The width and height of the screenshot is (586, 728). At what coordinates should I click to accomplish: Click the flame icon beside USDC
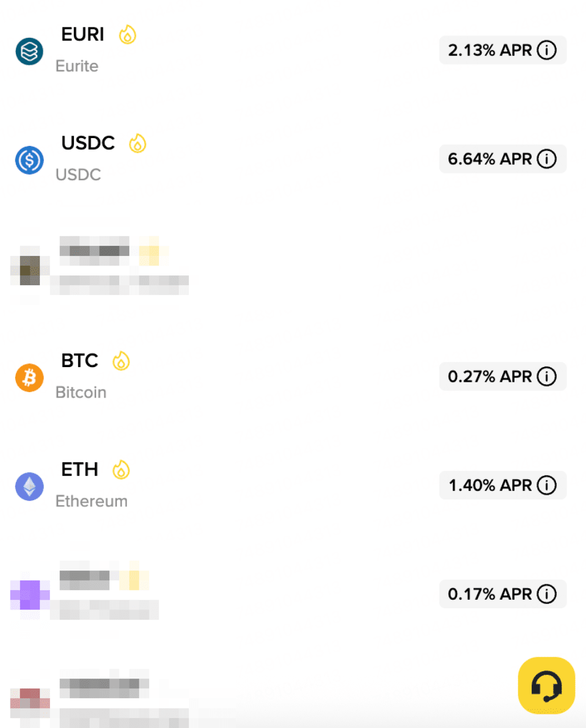137,144
